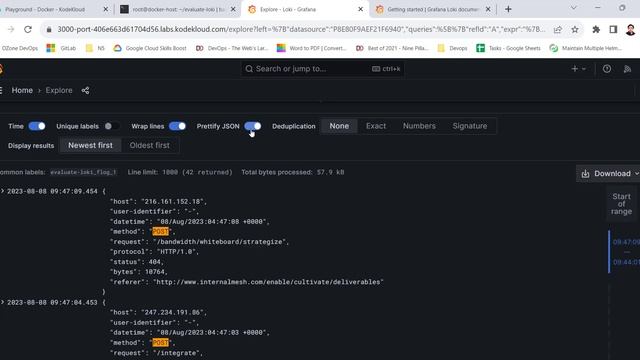Open the tab search chevron
Viewport: 640px width, 360px height.
tap(573, 8)
